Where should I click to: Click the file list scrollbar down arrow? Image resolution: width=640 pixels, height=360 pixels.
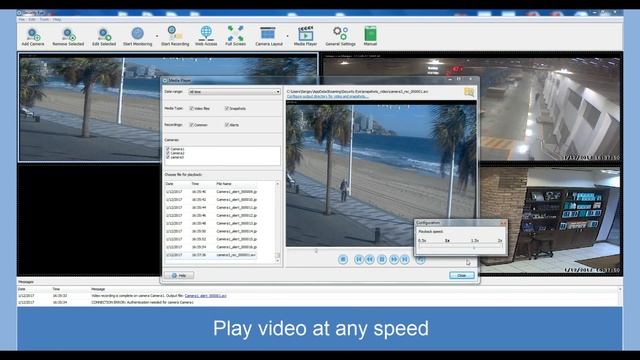[278, 260]
